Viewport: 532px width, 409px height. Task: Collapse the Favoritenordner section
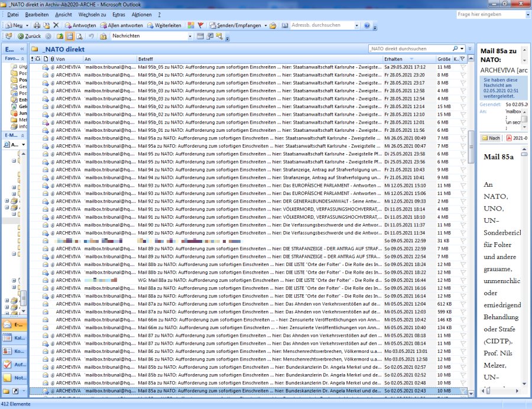click(22, 59)
